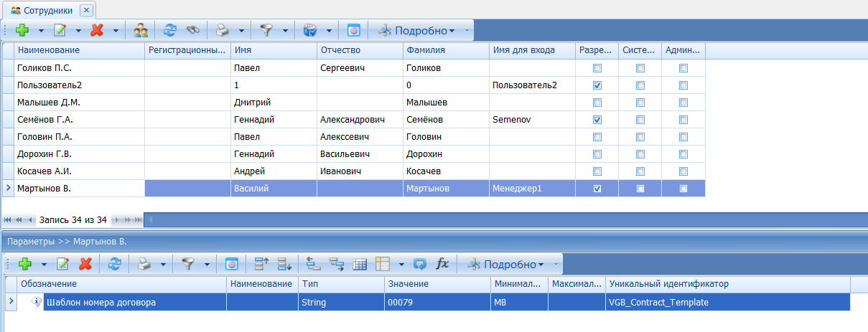Open the filter dropdown arrow in top toolbar

click(285, 31)
